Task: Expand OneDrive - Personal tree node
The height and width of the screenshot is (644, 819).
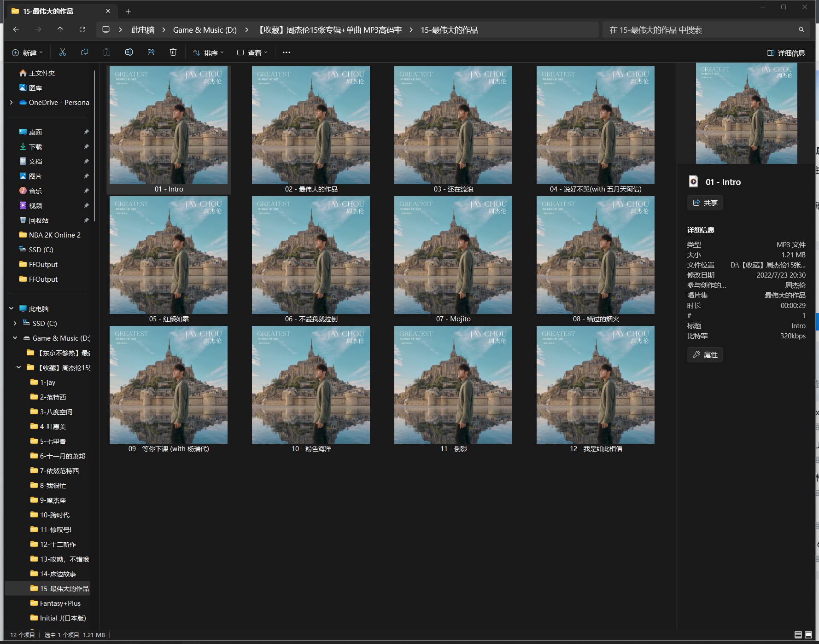Action: coord(11,103)
